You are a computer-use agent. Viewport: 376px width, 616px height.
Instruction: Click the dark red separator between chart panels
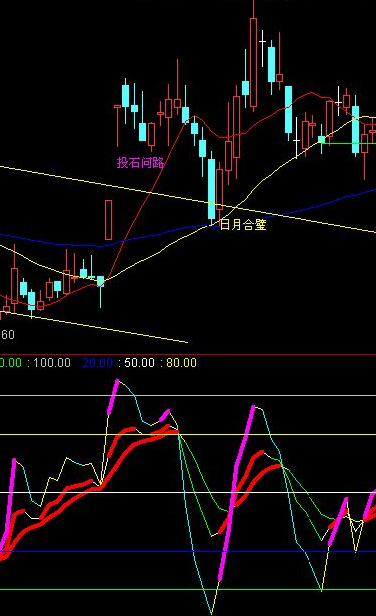[x=188, y=354]
